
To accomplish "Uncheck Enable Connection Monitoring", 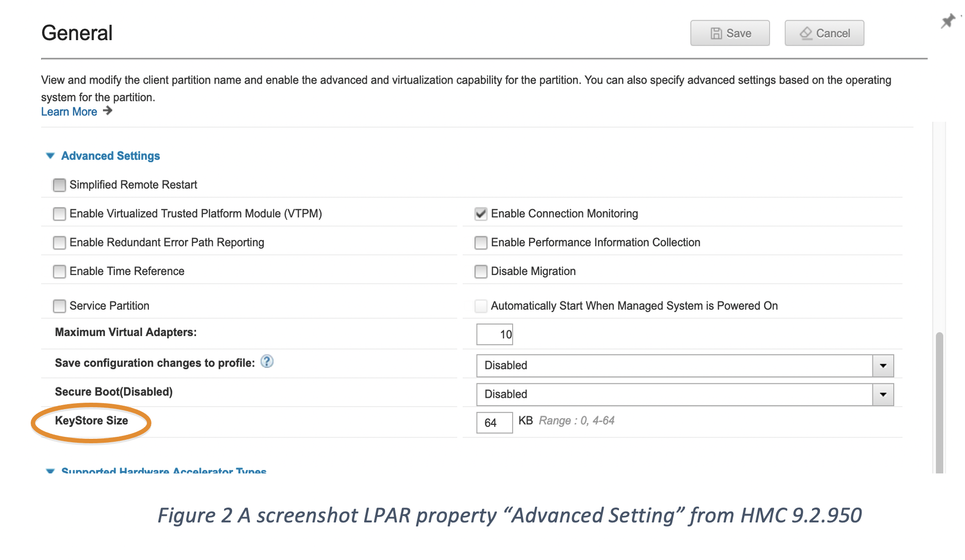I will [481, 214].
